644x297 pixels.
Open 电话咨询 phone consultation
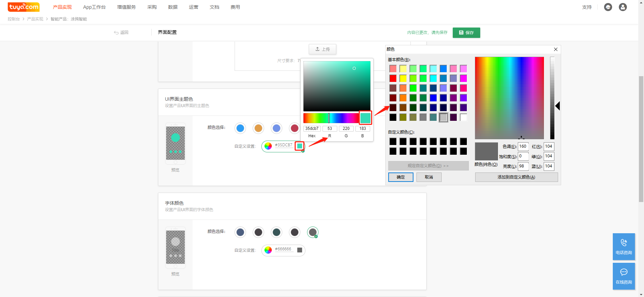point(624,247)
